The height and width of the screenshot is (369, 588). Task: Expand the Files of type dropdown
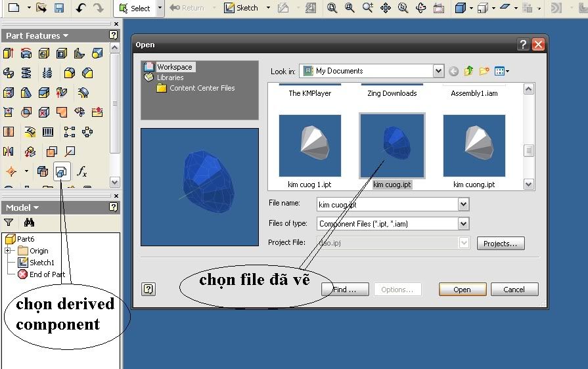pos(464,224)
